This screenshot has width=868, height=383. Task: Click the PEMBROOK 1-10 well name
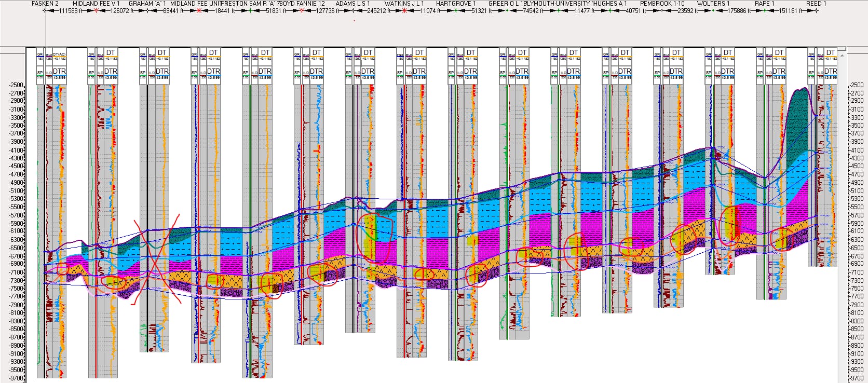point(662,4)
